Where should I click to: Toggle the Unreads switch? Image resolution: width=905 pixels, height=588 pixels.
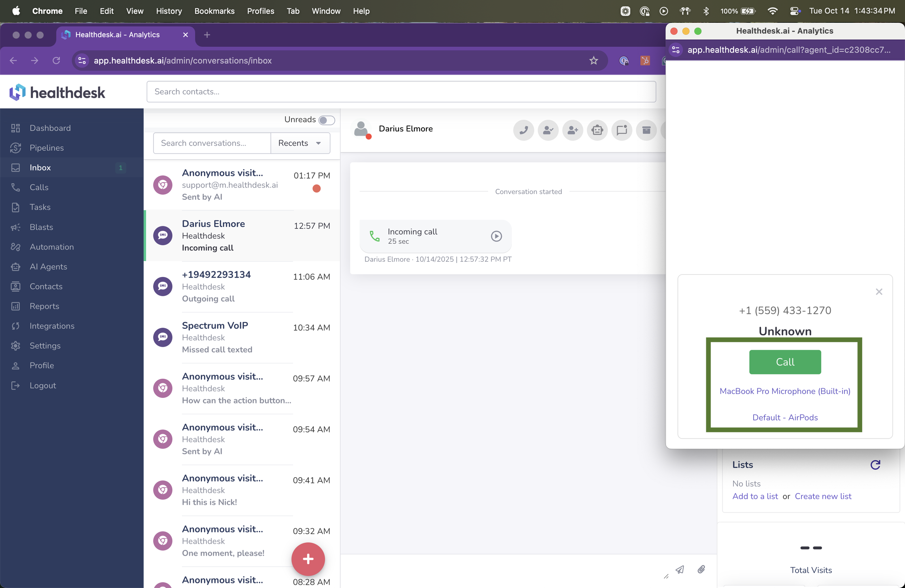[x=326, y=120]
